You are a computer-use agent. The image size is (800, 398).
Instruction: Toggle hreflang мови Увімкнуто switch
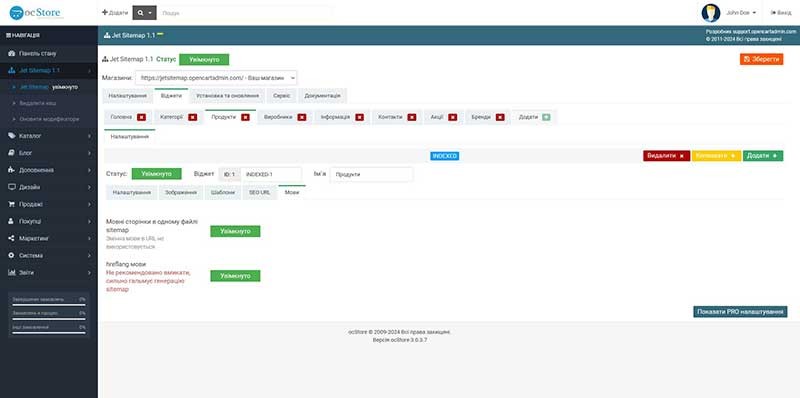(235, 276)
